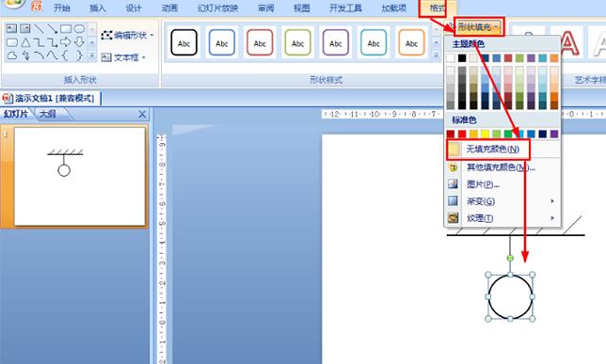The height and width of the screenshot is (364, 606).
Task: Apply the black outline Abc style
Action: [x=184, y=42]
